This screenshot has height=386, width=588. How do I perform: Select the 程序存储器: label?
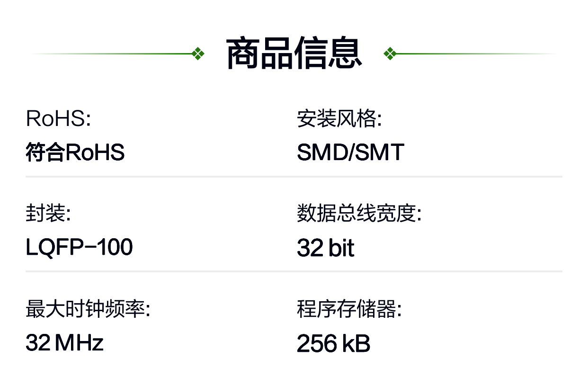click(349, 309)
